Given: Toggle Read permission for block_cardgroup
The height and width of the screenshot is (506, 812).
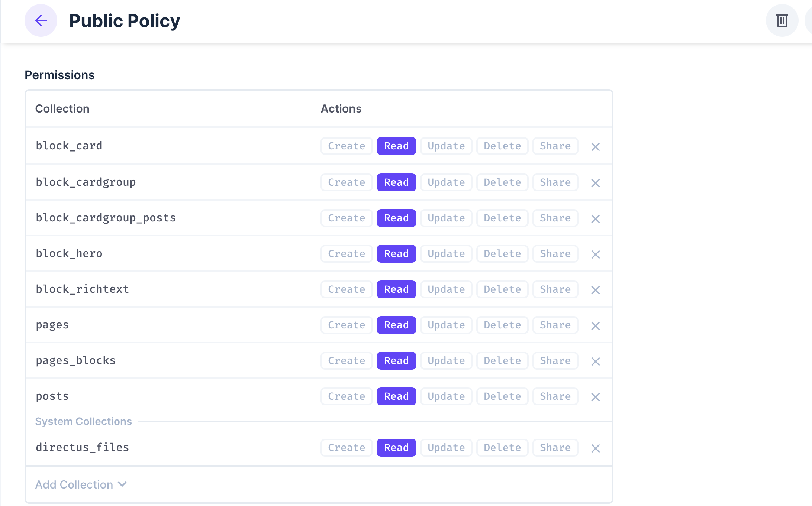Looking at the screenshot, I should coord(396,182).
